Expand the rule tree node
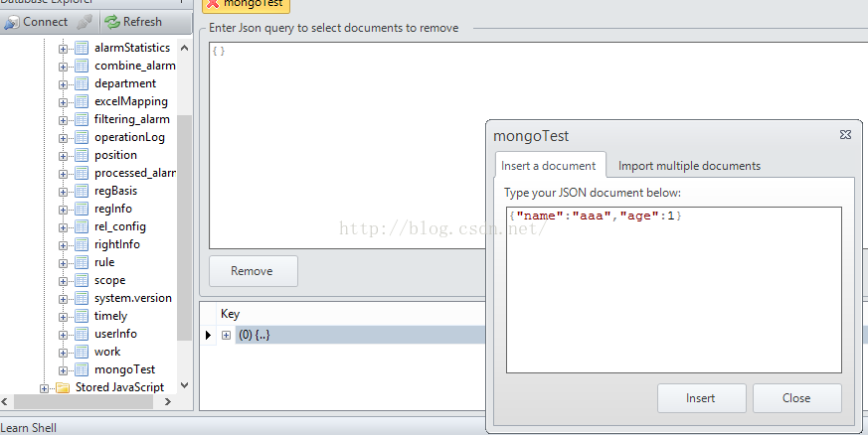 [63, 263]
